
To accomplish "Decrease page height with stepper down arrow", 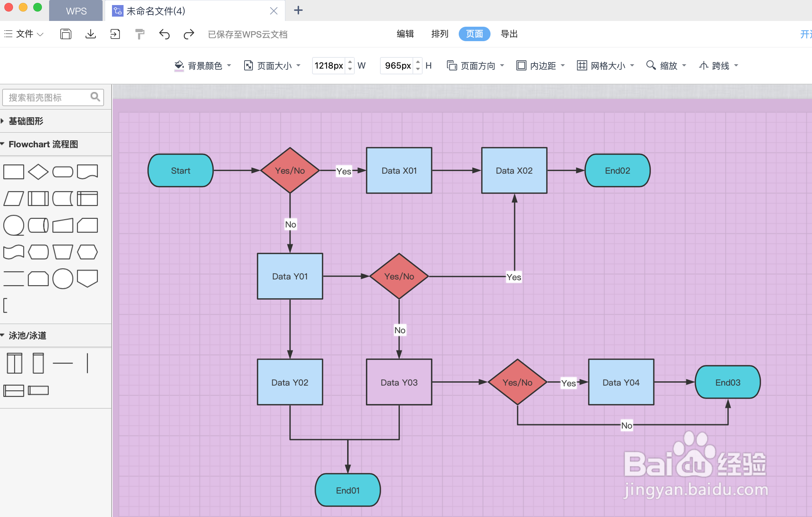I will [x=418, y=69].
